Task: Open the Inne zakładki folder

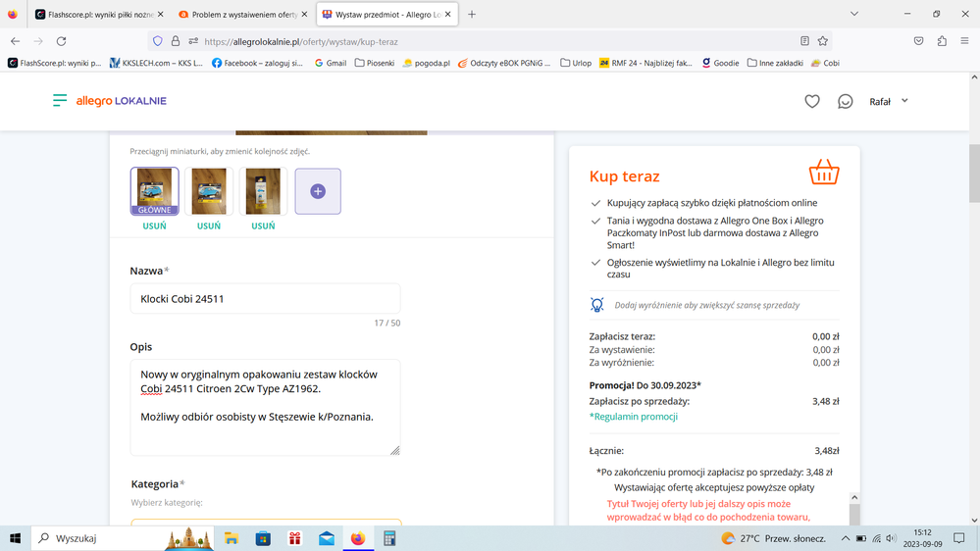Action: click(x=775, y=63)
